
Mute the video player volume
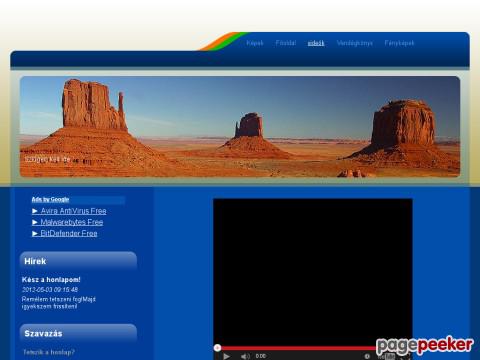tap(245, 356)
